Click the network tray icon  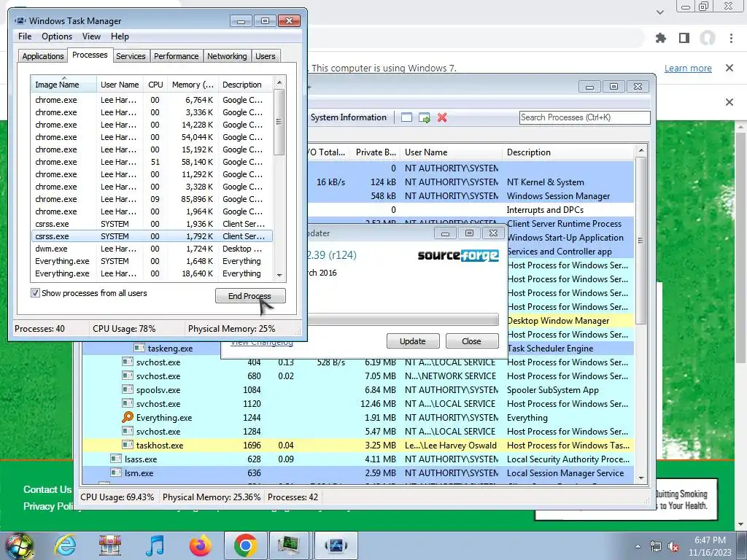(656, 546)
